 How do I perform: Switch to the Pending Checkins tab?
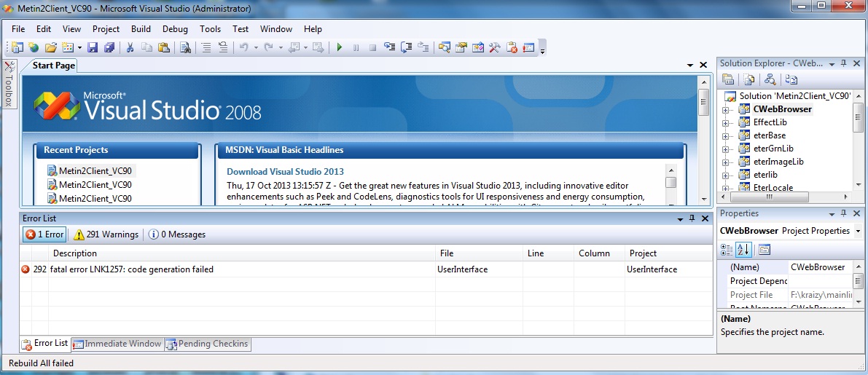pos(207,344)
